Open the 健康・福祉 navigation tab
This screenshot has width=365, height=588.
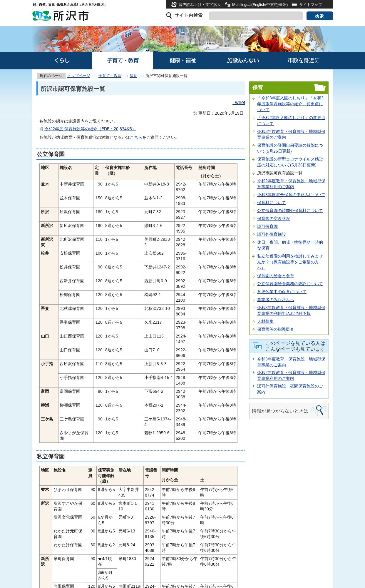coord(183,61)
